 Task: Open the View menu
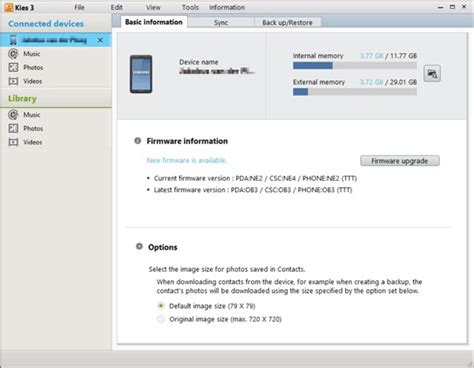click(x=153, y=7)
